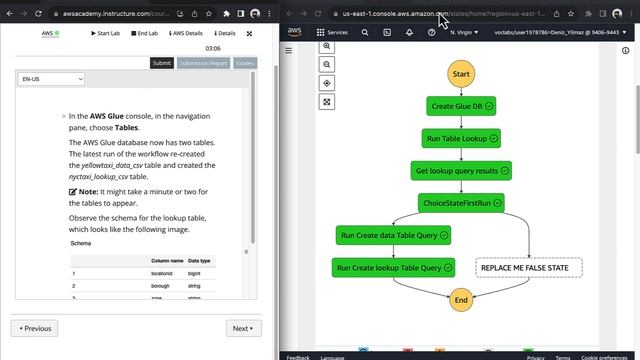Open the info panel icon
The height and width of the screenshot is (360, 640).
[625, 51]
